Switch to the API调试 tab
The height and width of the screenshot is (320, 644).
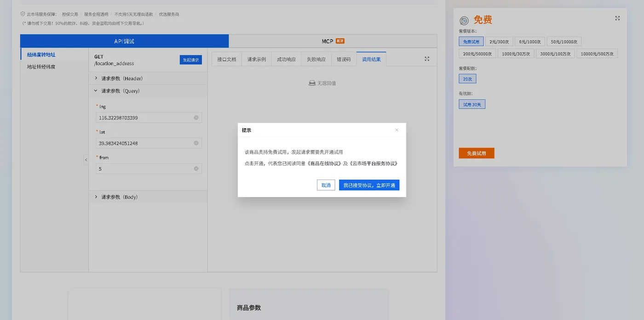click(x=124, y=41)
